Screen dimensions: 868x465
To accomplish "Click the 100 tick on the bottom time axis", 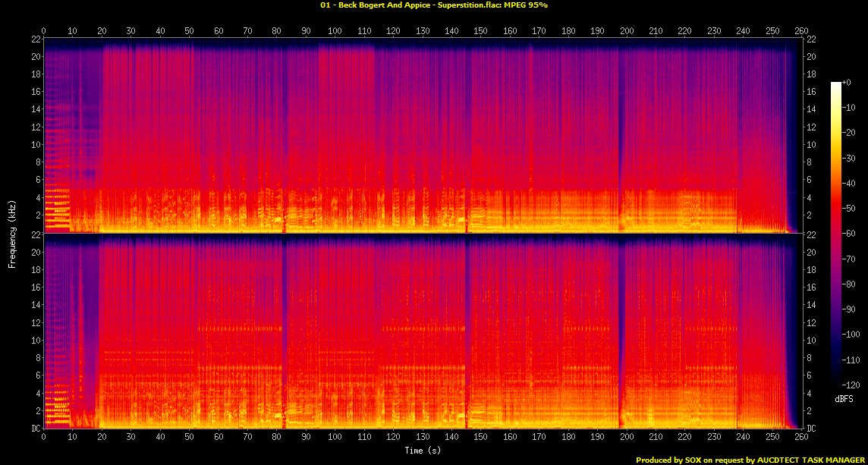I will [x=335, y=438].
